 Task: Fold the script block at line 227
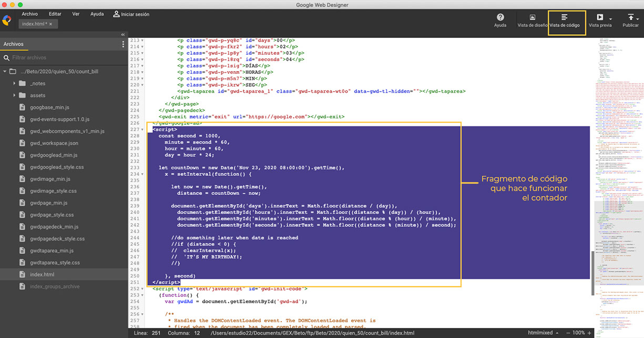click(x=142, y=130)
